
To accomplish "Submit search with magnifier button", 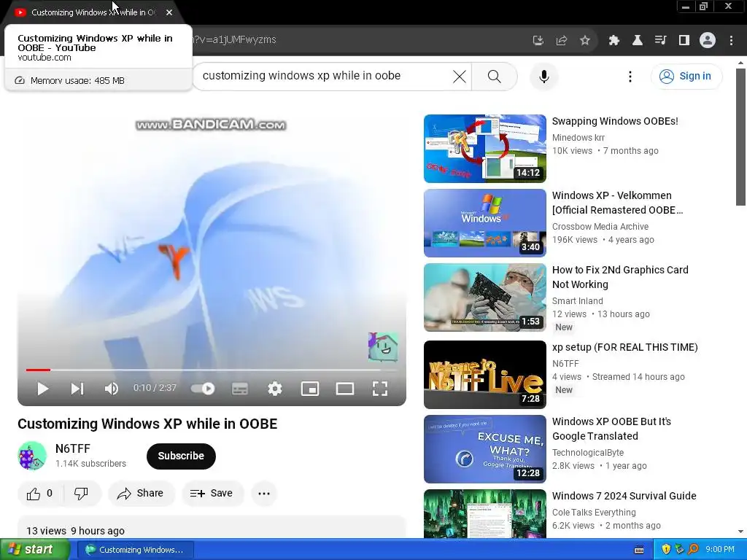I will (495, 76).
